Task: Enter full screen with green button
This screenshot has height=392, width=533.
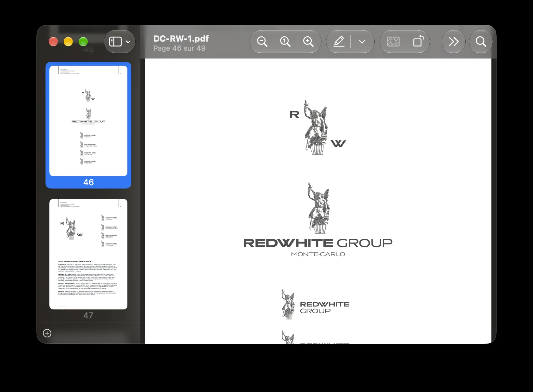Action: 83,42
